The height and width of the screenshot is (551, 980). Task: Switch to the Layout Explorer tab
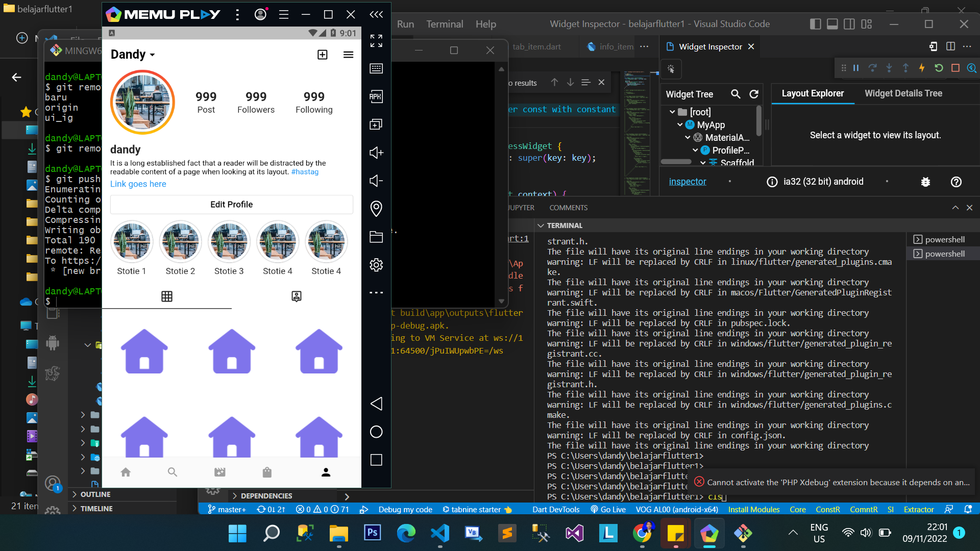coord(813,93)
